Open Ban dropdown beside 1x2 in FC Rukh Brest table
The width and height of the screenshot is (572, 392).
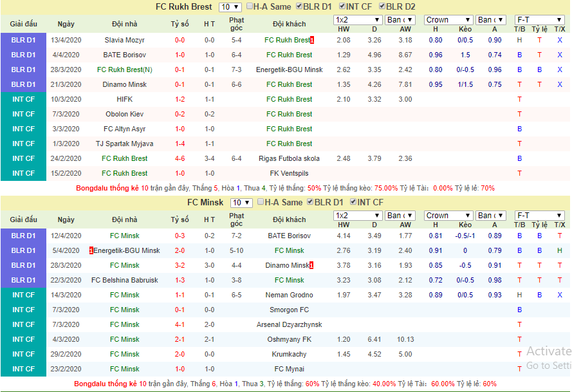(x=400, y=20)
